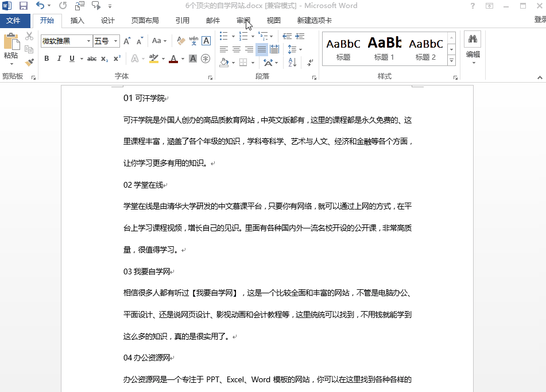Apply the 标题 style
Image resolution: width=546 pixels, height=392 pixels.
[343, 48]
